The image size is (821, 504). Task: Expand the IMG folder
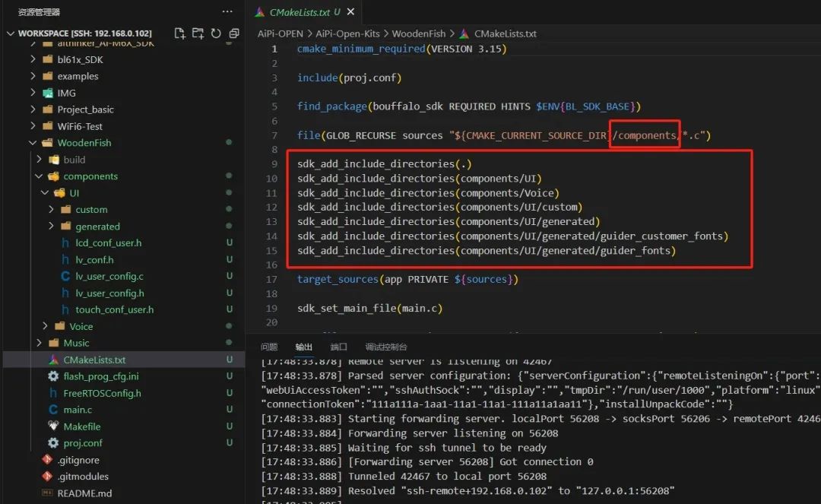(x=33, y=93)
